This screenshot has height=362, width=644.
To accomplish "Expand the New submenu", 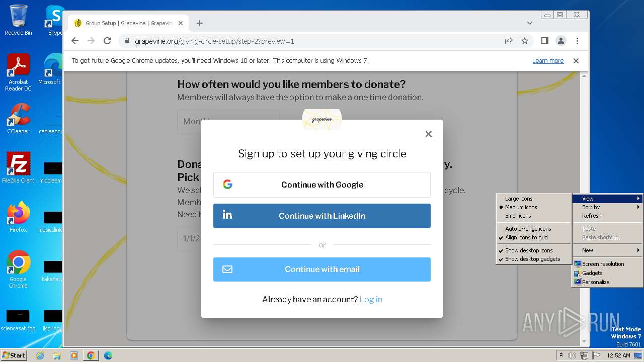I will point(607,250).
